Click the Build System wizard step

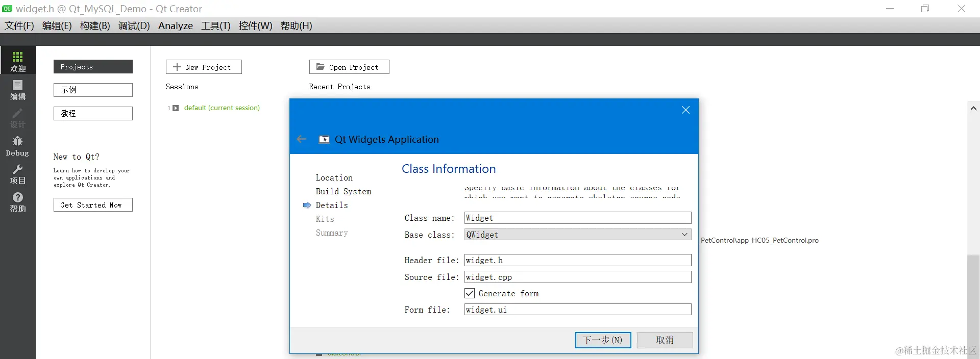344,192
